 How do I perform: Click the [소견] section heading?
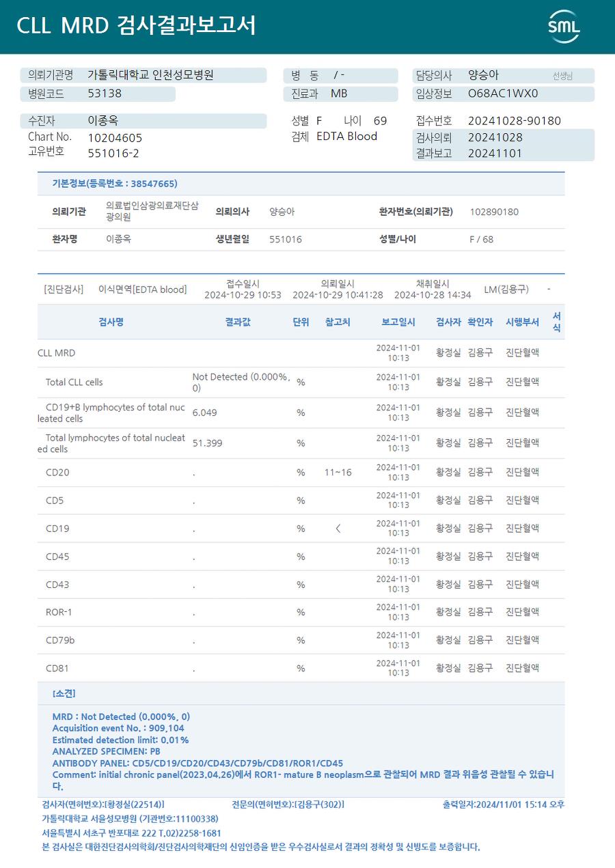tap(64, 694)
